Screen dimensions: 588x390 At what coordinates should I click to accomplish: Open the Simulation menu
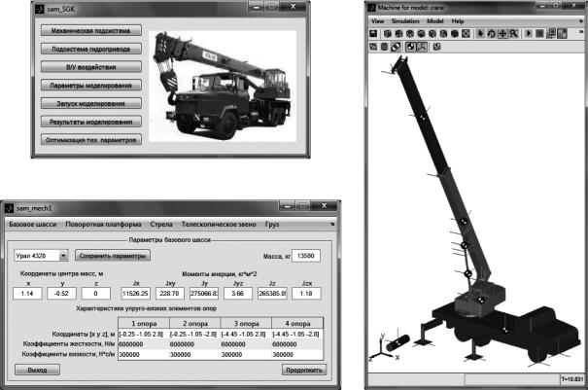(403, 20)
